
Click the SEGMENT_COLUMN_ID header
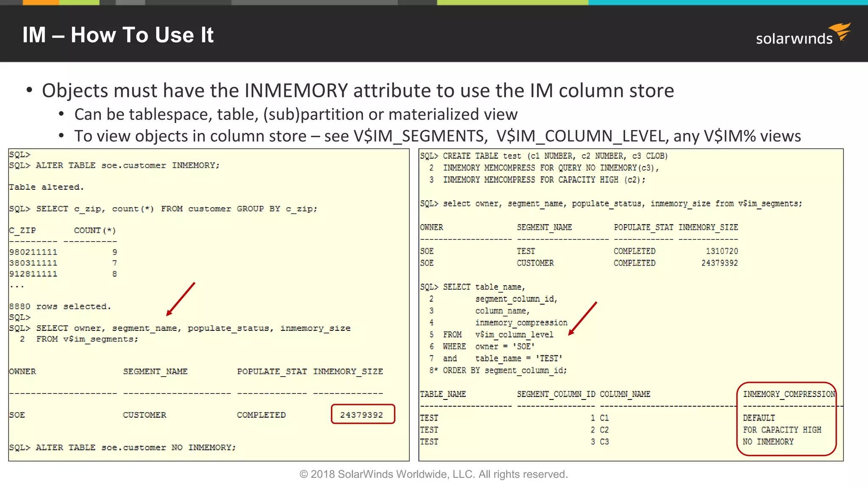coord(556,394)
